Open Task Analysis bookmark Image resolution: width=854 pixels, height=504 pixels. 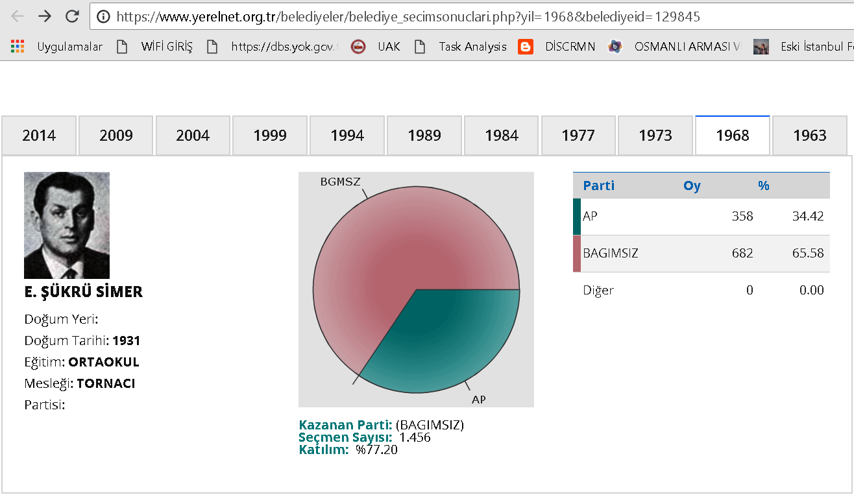(x=461, y=47)
